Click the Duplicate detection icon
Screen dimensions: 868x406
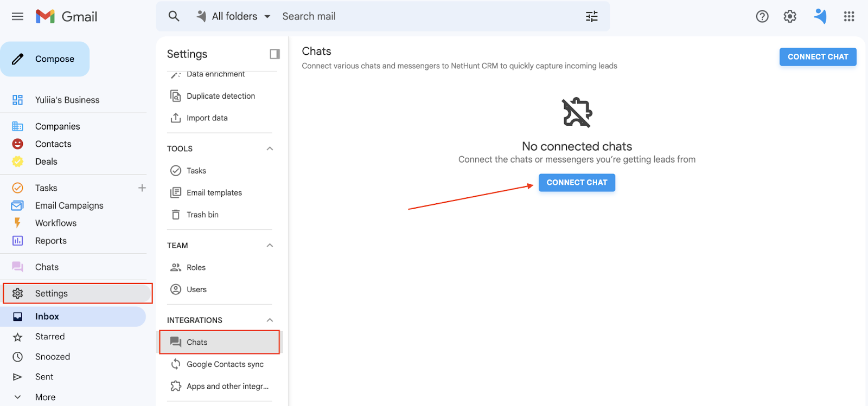pos(176,96)
